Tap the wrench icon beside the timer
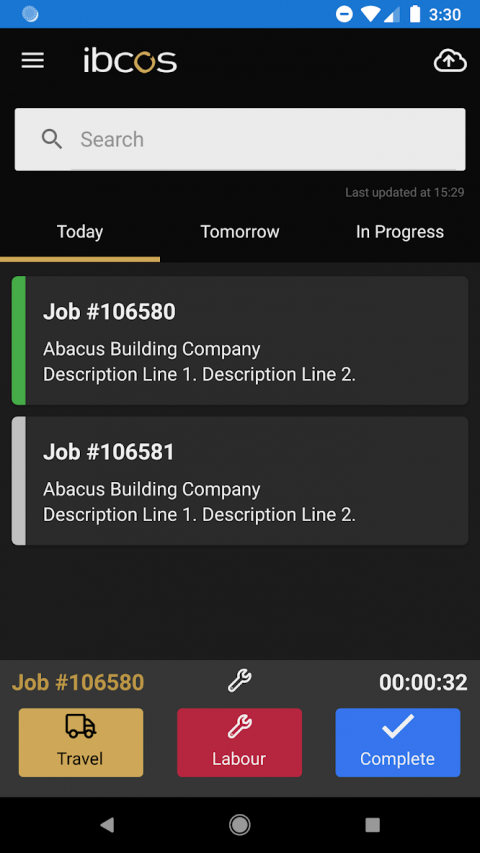 [x=239, y=681]
